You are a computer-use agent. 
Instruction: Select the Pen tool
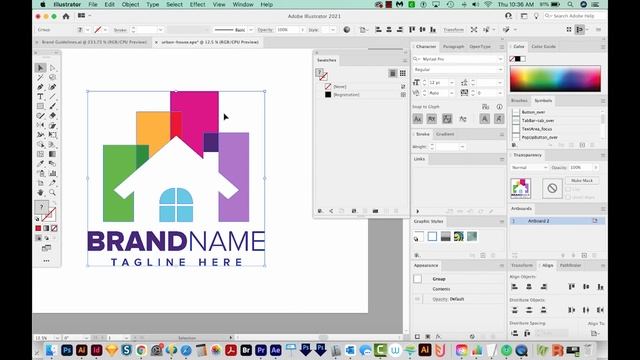[x=40, y=87]
